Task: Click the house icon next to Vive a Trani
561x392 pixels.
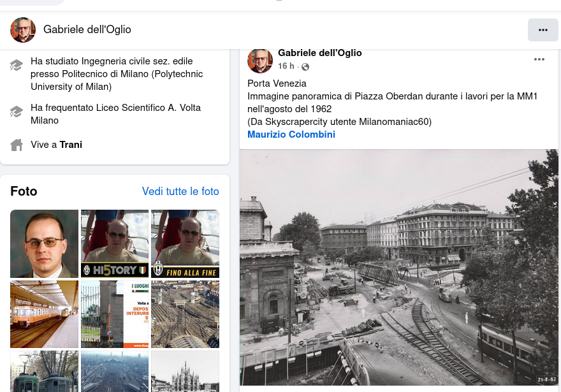Action: pyautogui.click(x=17, y=145)
